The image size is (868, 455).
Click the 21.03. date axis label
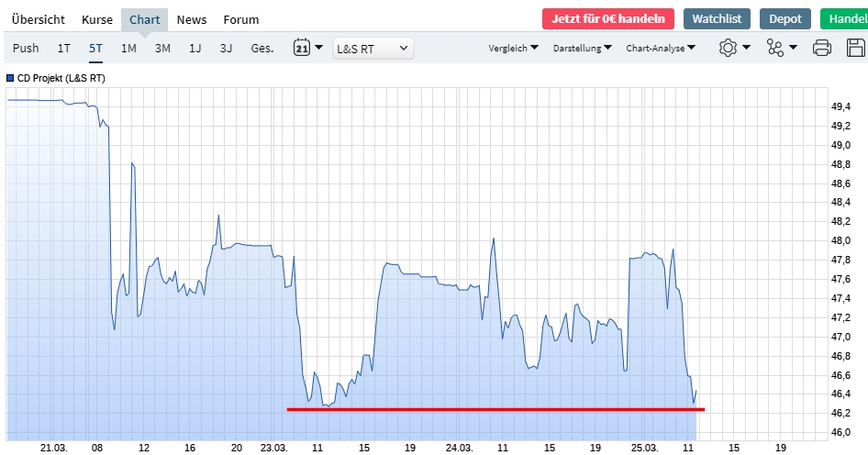(x=53, y=448)
